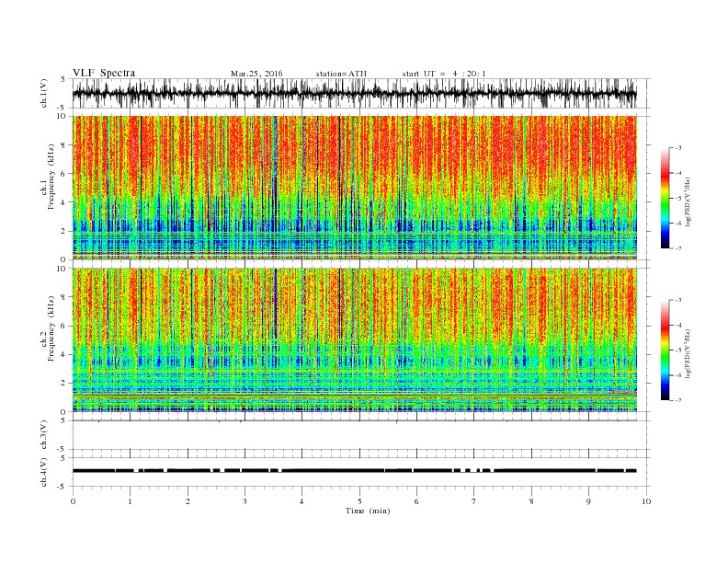Click time axis tick label "1"
Viewport: 728px width, 563px height.
click(130, 501)
